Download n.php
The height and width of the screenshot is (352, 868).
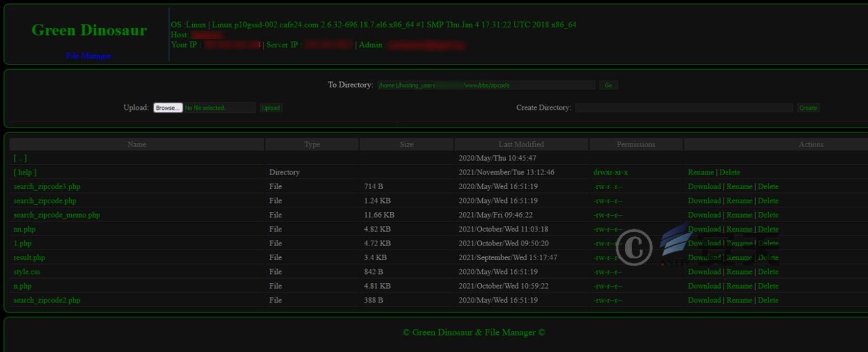704,286
